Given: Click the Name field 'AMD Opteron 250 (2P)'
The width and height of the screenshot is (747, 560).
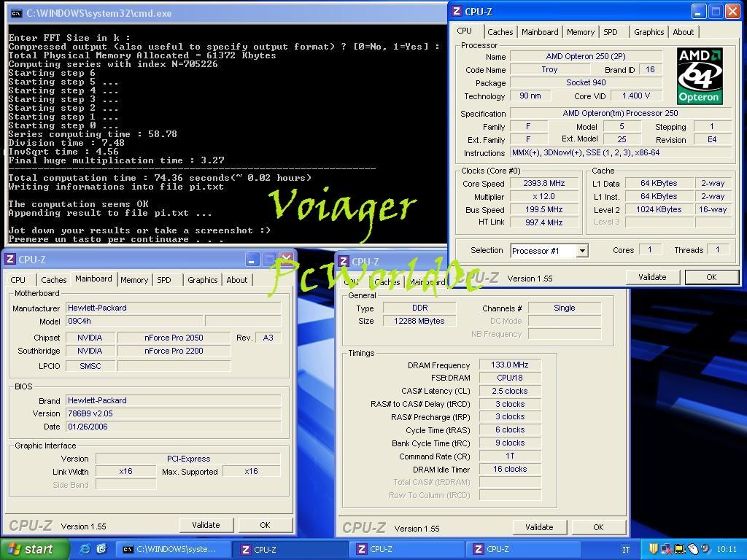Looking at the screenshot, I should point(586,56).
